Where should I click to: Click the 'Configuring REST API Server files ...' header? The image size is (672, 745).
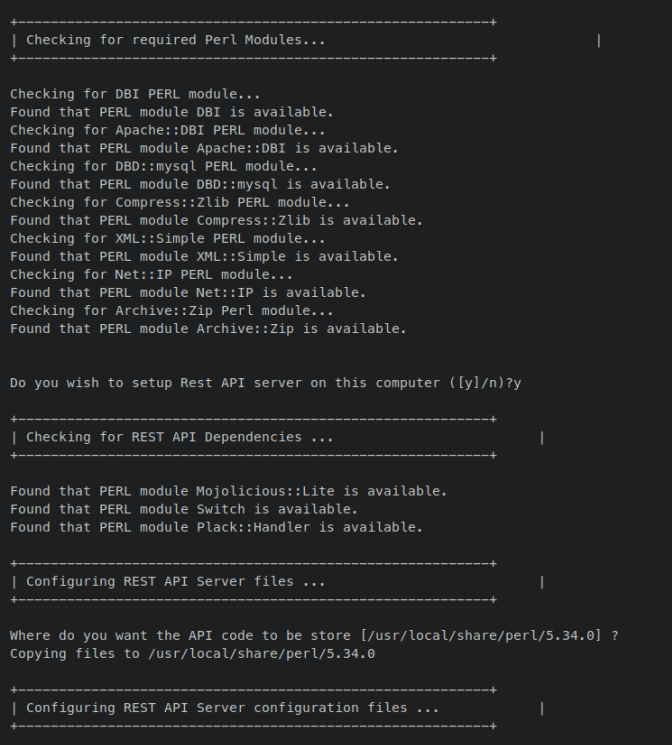click(175, 581)
